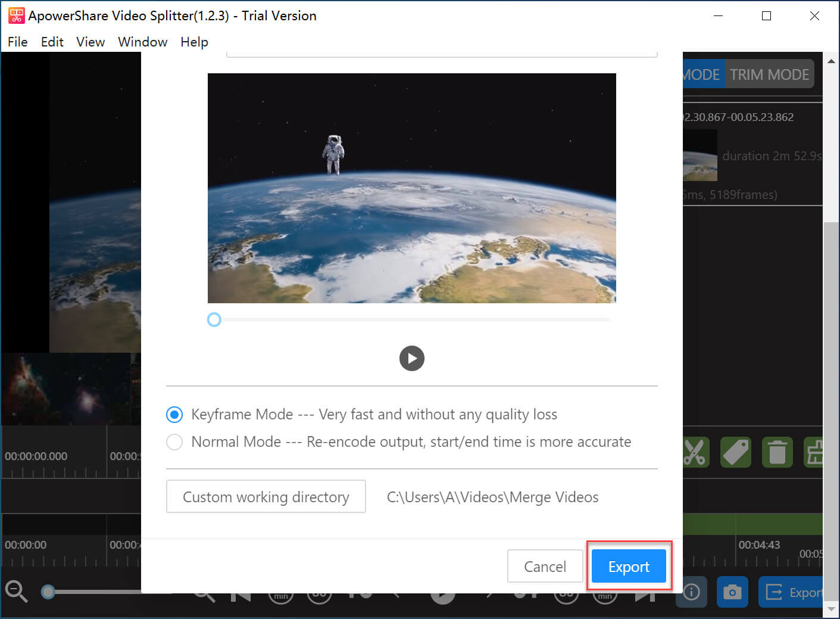Click Custom working directory button
The width and height of the screenshot is (840, 619).
pos(266,497)
